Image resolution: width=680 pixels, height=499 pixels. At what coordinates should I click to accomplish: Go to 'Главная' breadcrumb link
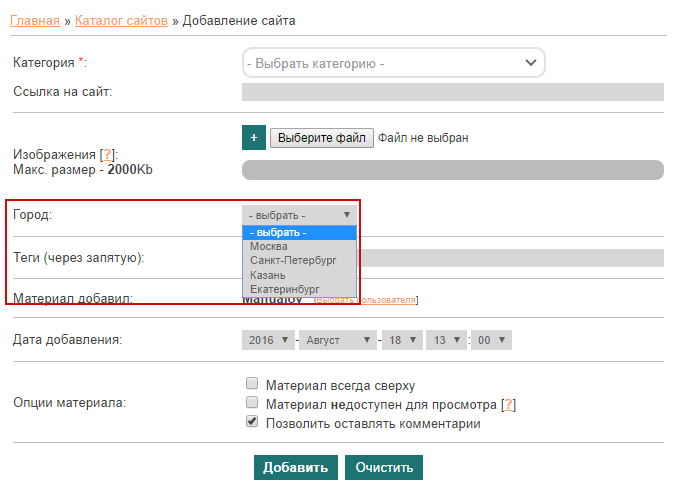tap(34, 20)
